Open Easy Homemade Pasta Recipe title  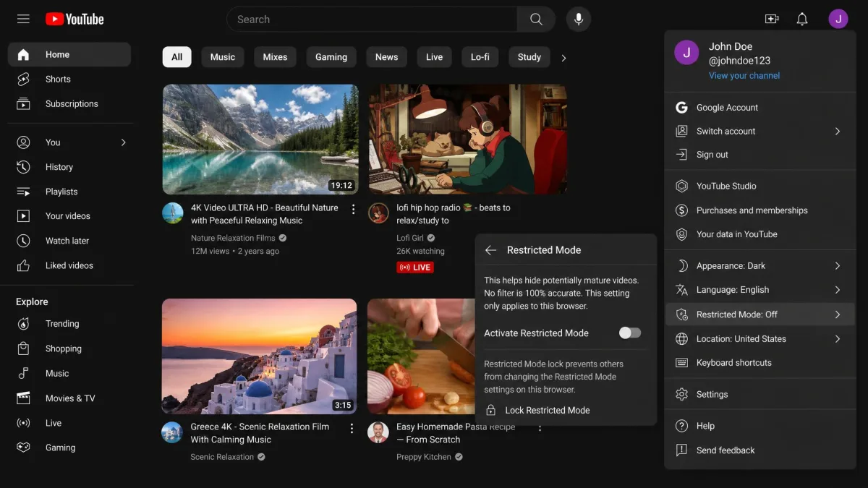pyautogui.click(x=456, y=433)
